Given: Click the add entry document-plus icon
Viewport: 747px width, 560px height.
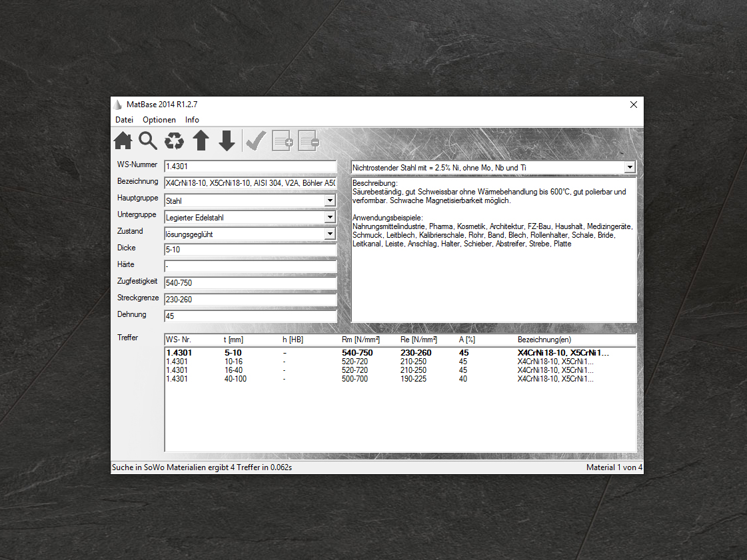Looking at the screenshot, I should point(283,140).
